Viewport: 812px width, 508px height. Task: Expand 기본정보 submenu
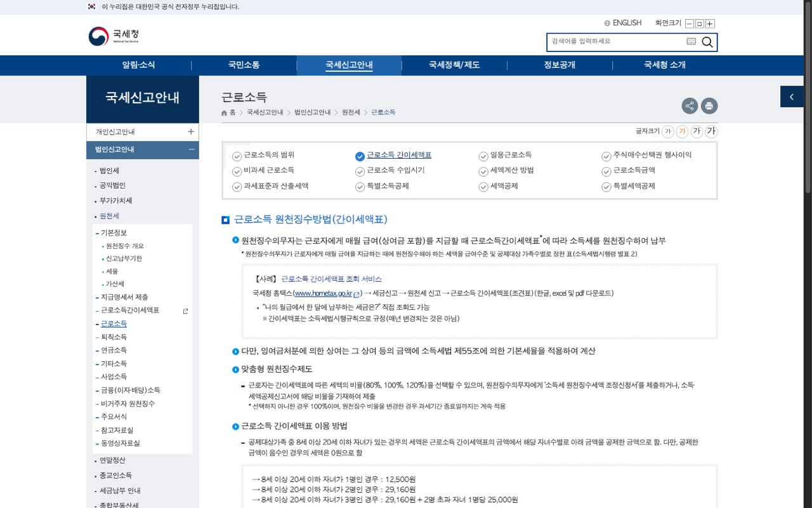pyautogui.click(x=114, y=232)
